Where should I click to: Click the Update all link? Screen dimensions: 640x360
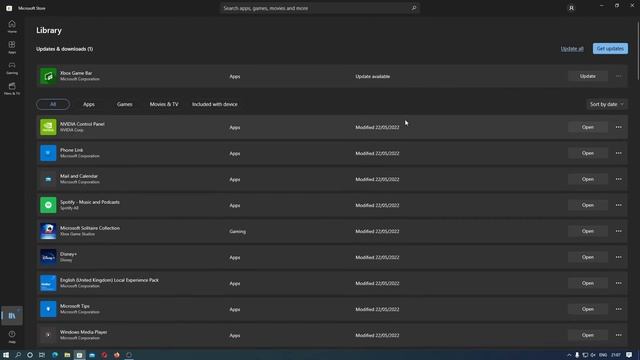tap(572, 49)
